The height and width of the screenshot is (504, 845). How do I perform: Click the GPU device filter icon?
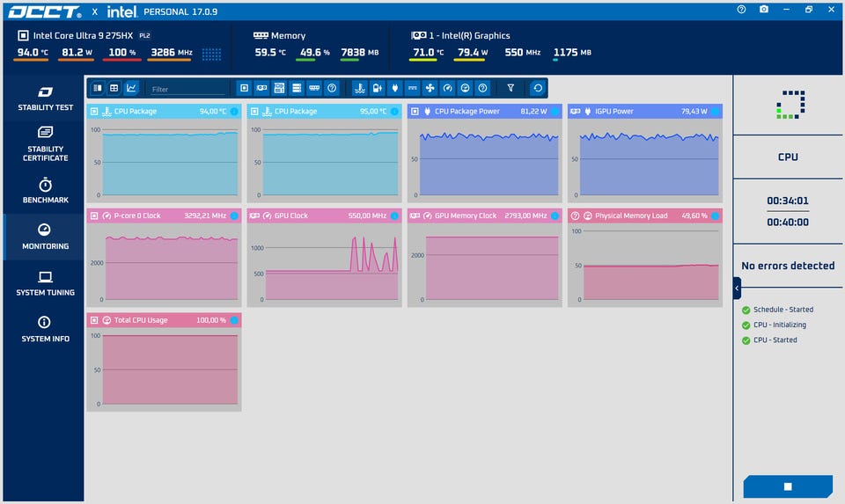(262, 88)
